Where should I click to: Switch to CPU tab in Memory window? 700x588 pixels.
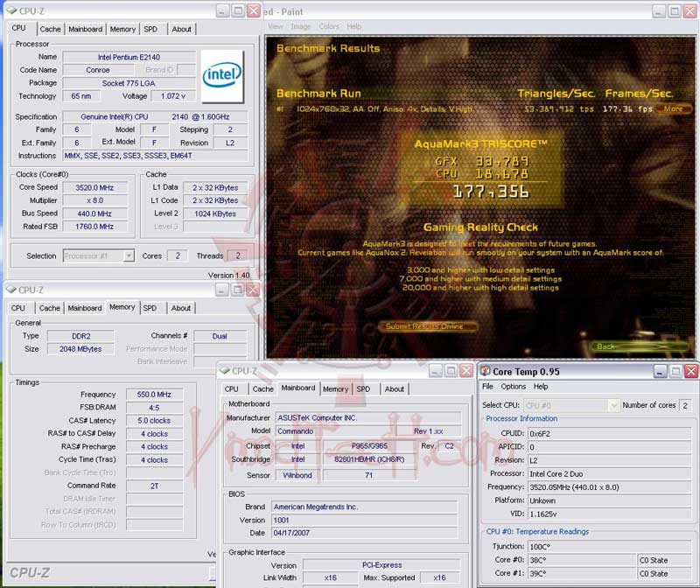[x=18, y=308]
